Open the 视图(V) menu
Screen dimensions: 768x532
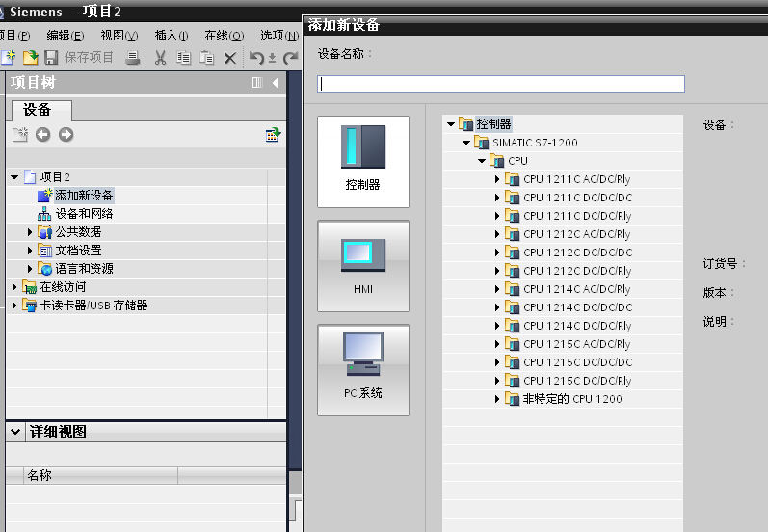(119, 36)
